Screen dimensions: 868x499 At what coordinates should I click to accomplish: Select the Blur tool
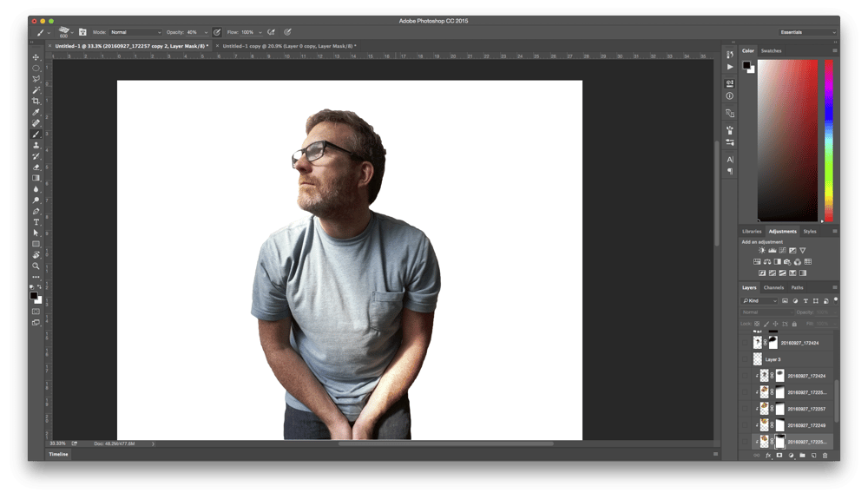pyautogui.click(x=36, y=189)
